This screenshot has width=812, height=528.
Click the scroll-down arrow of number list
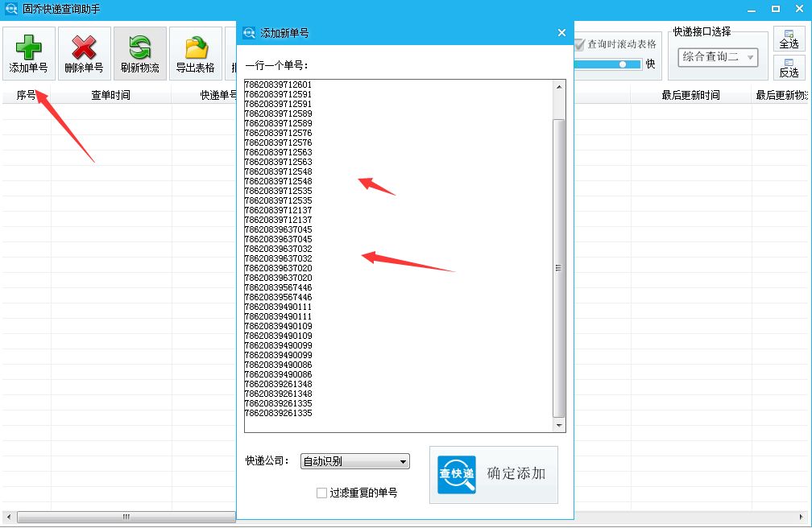point(559,426)
